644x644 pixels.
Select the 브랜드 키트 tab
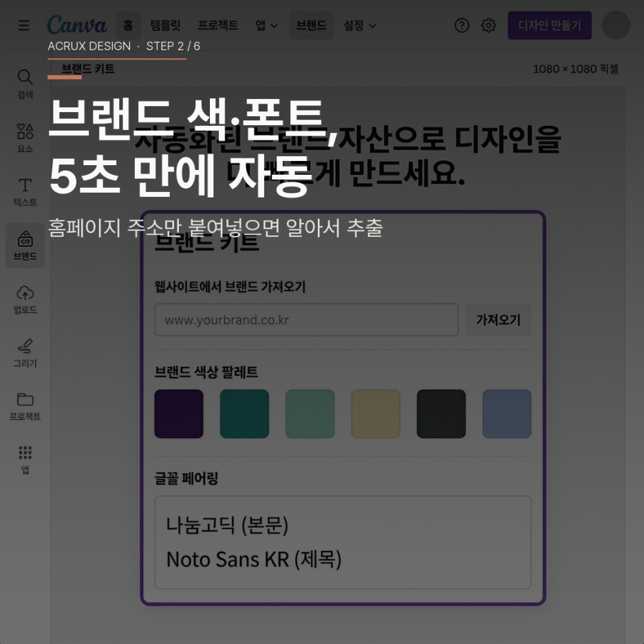click(87, 69)
